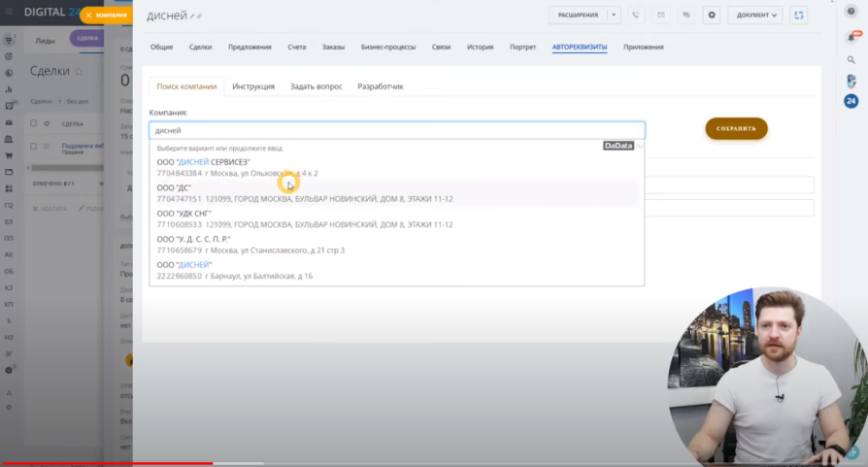The image size is (868, 467).
Task: Tick the checkbox for Поддержка веб deal row
Action: 34,147
